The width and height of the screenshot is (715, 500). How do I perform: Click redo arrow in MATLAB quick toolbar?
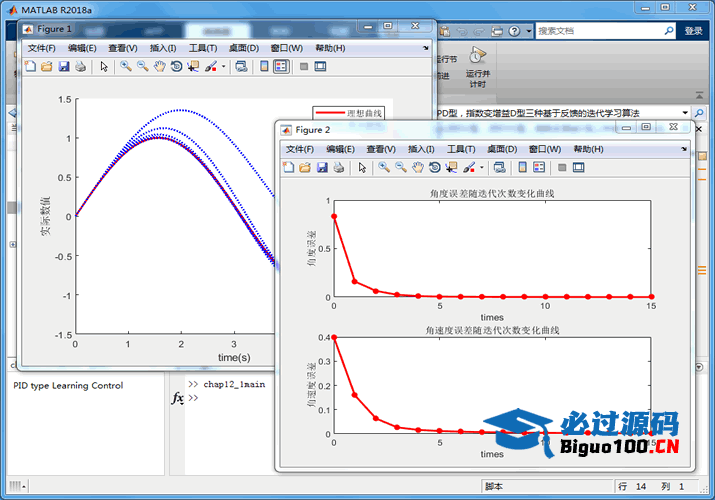tap(479, 31)
